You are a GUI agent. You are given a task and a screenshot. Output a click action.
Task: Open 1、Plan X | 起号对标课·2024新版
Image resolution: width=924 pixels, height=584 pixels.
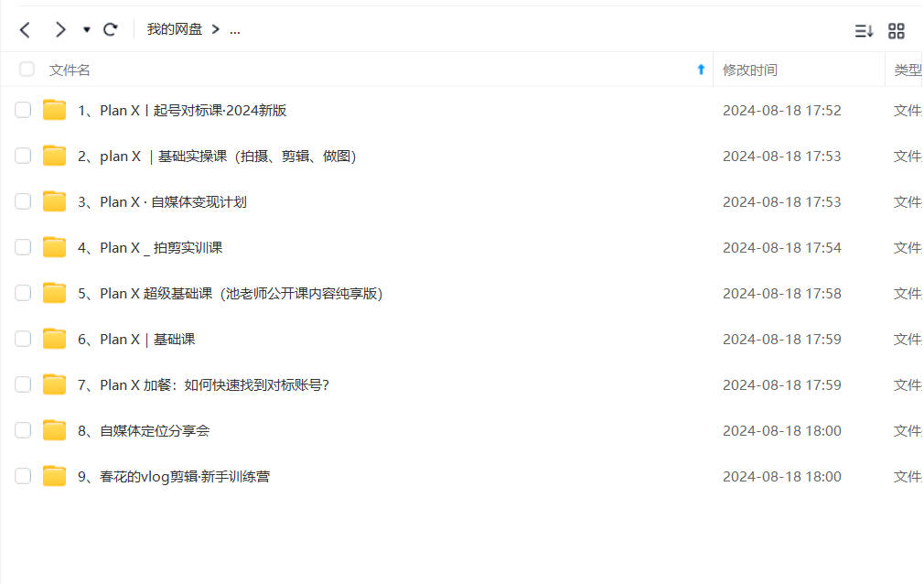pyautogui.click(x=182, y=111)
